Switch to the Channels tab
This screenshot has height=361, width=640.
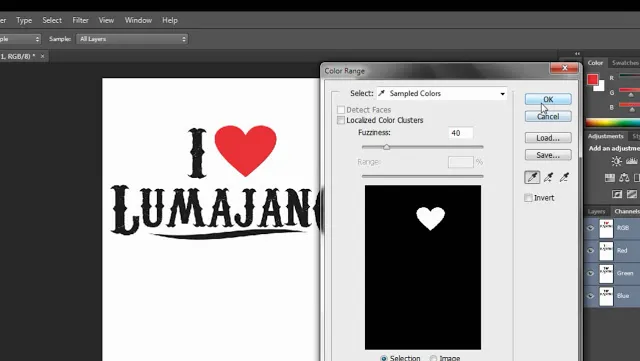pyautogui.click(x=627, y=212)
